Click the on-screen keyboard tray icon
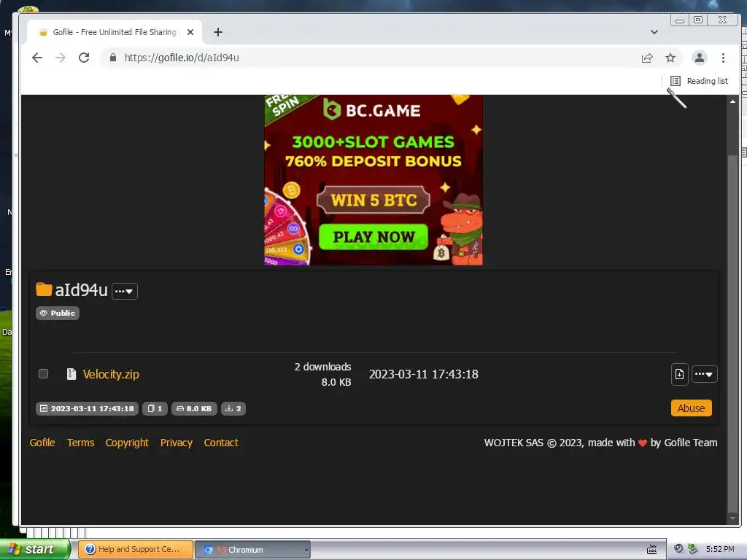747x560 pixels. tap(651, 550)
